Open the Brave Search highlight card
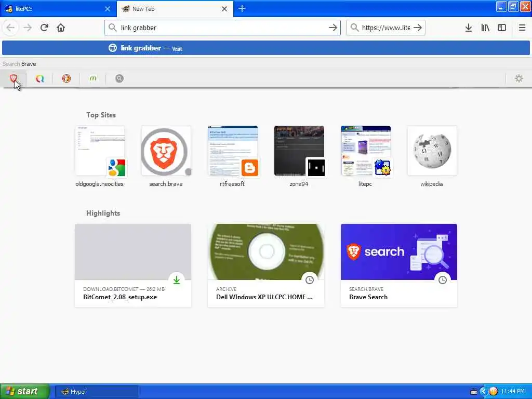This screenshot has width=532, height=399. click(399, 265)
